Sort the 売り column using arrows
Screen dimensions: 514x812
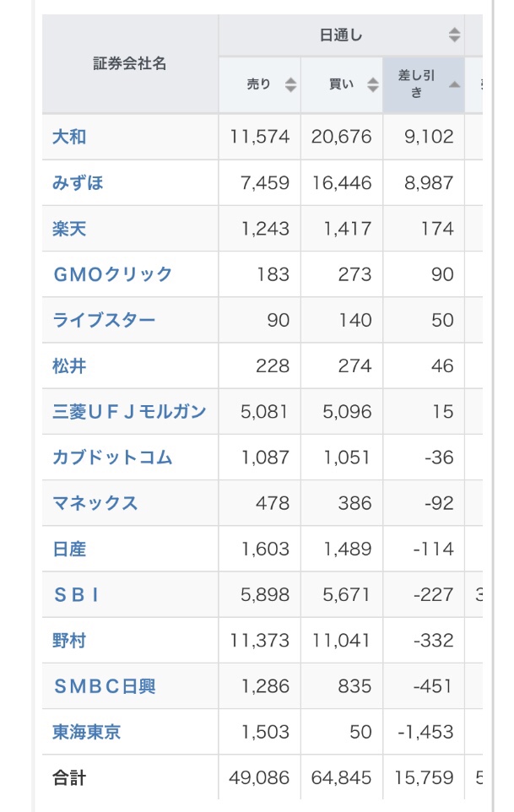pyautogui.click(x=291, y=84)
